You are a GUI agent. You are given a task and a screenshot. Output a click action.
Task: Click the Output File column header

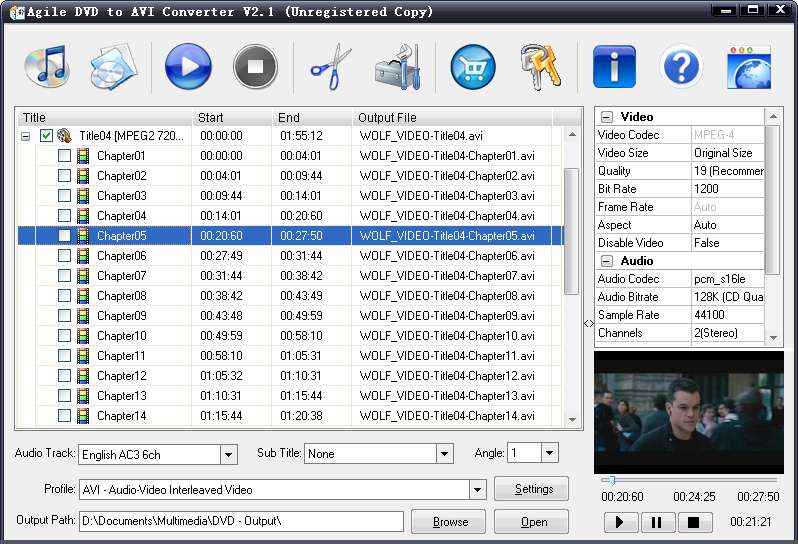[x=452, y=118]
